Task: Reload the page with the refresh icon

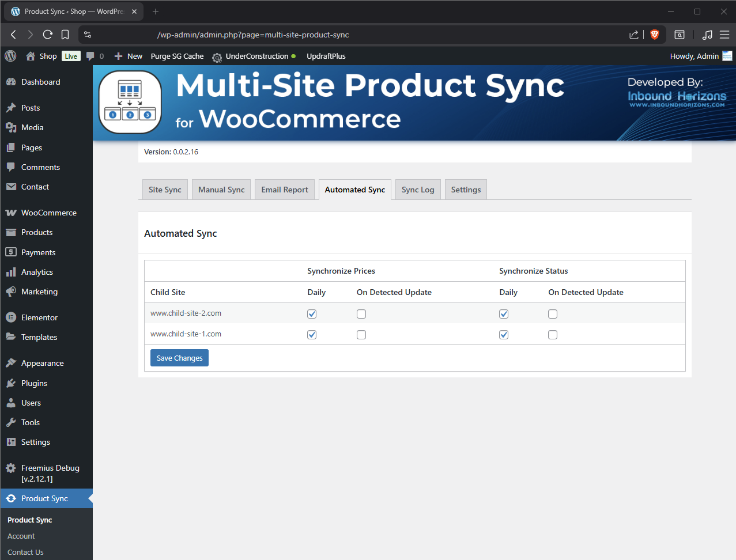Action: tap(48, 35)
